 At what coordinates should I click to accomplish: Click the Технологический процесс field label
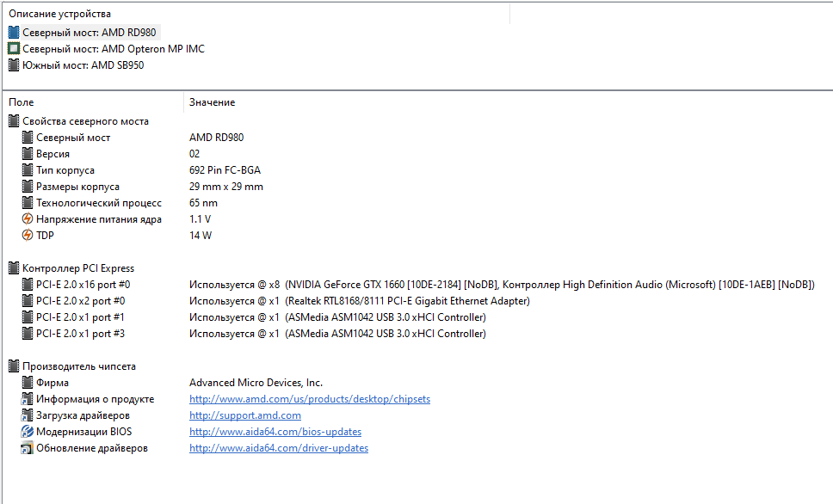coord(99,203)
